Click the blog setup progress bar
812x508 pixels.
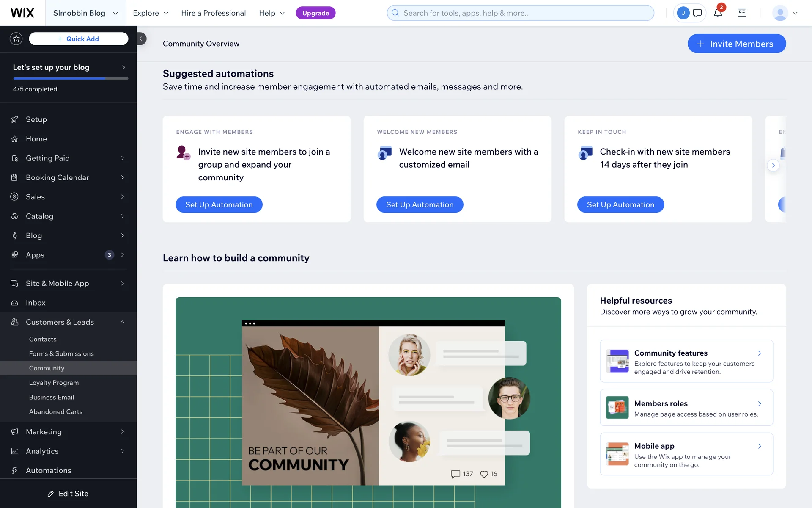(x=71, y=78)
